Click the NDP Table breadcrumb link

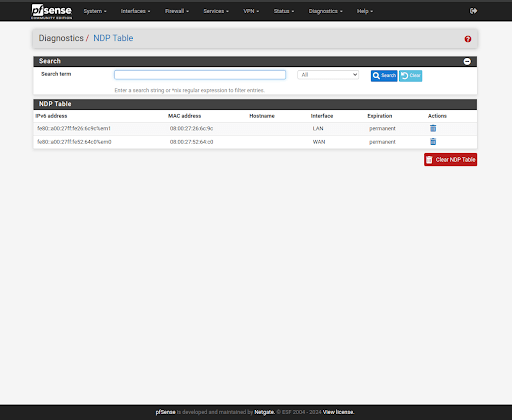(x=113, y=38)
